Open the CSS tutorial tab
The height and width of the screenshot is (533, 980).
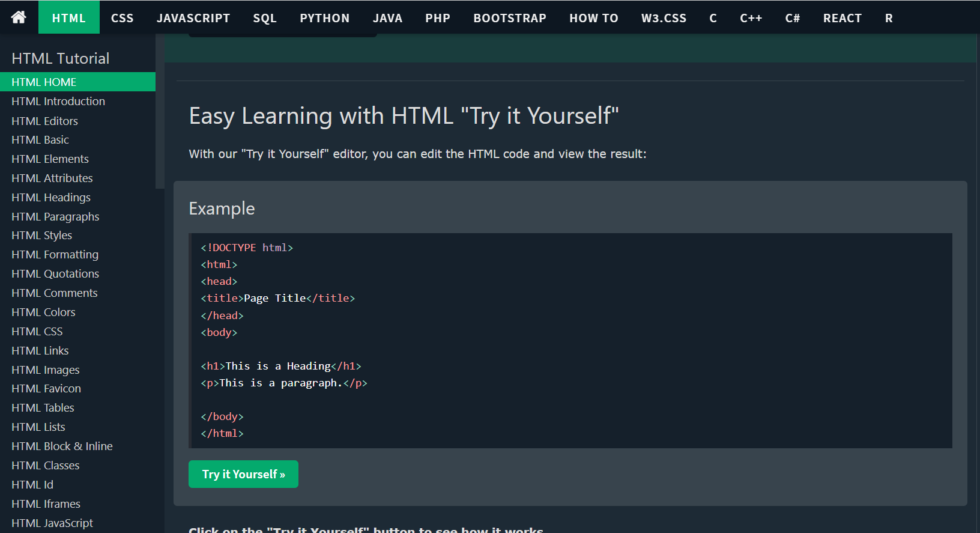point(122,17)
